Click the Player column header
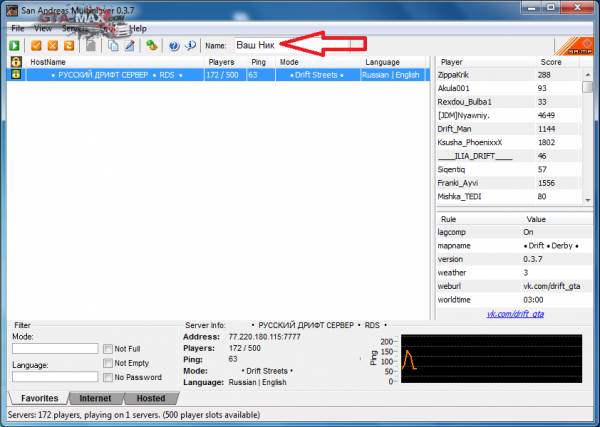600x427 pixels. pyautogui.click(x=486, y=62)
